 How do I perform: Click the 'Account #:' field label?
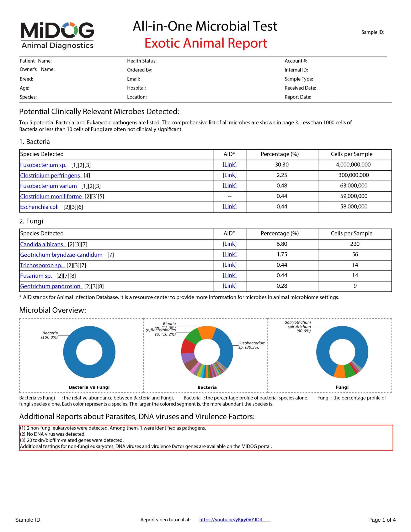click(x=296, y=61)
